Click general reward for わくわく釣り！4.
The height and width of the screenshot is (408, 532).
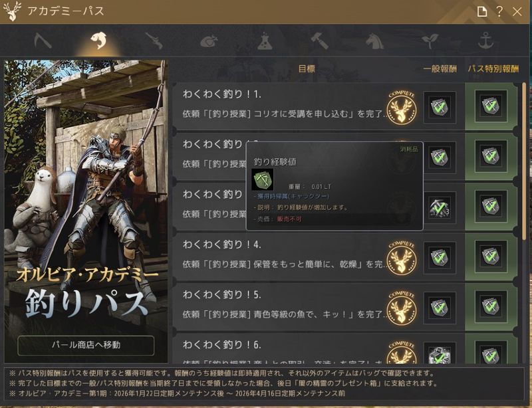tap(440, 257)
